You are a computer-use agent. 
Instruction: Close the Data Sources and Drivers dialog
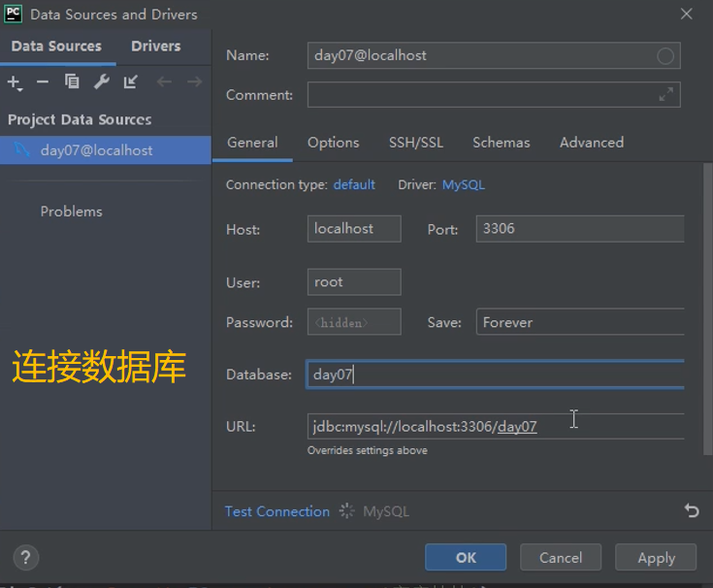[686, 15]
